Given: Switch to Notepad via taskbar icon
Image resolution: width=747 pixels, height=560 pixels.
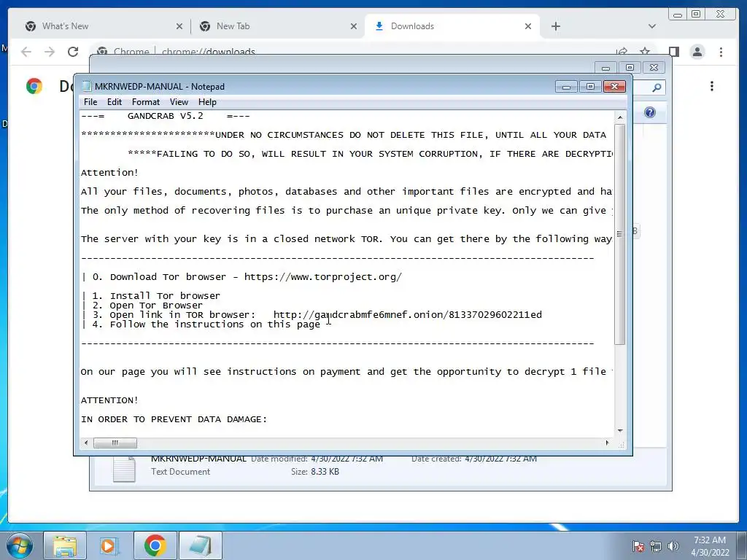Looking at the screenshot, I should coord(201,545).
